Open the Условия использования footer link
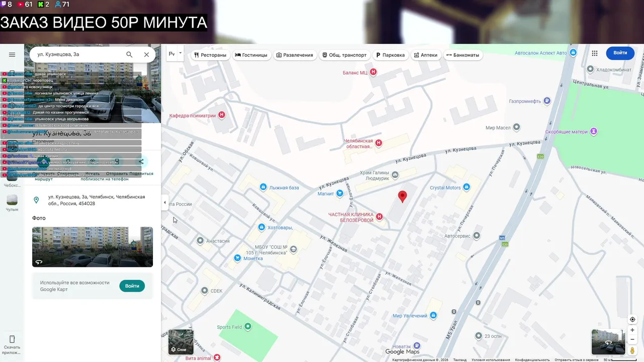 491,360
